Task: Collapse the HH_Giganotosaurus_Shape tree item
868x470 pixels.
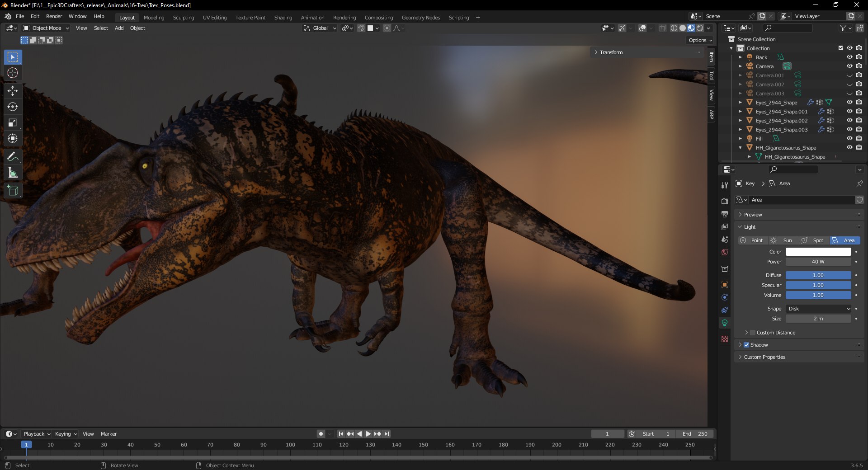Action: click(740, 148)
